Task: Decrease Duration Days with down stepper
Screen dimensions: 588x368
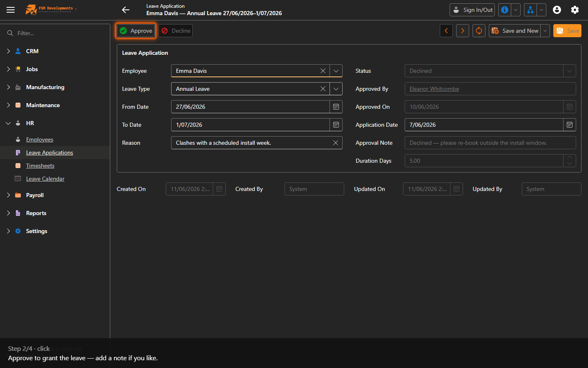Action: point(570,164)
